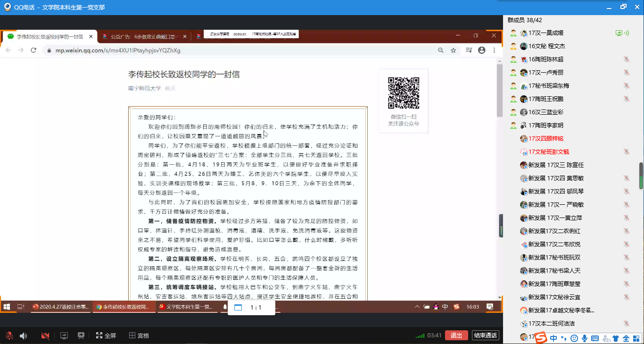Bookmark page with the star icon
Screen dimensions: 644x344
point(453,50)
